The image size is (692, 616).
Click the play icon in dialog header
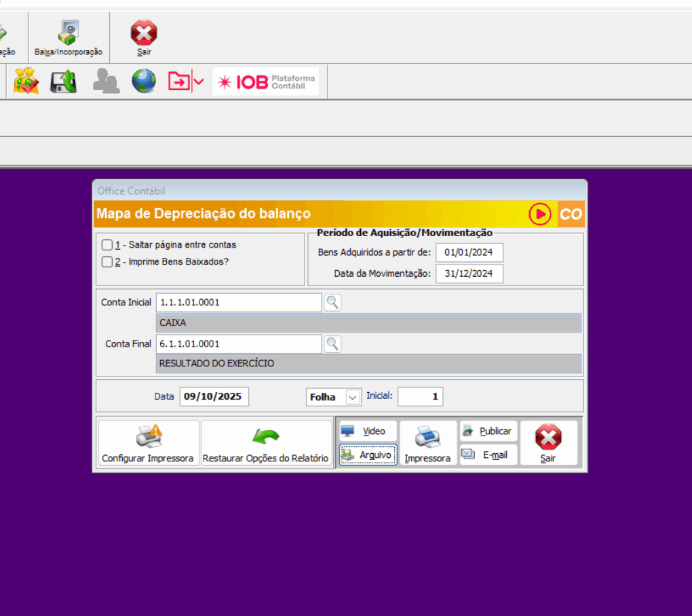541,214
